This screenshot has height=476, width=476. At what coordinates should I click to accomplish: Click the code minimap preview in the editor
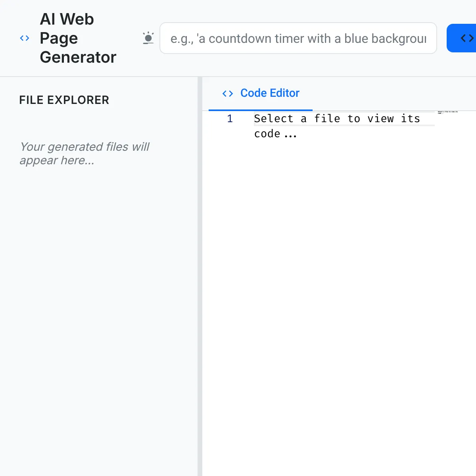pyautogui.click(x=448, y=113)
